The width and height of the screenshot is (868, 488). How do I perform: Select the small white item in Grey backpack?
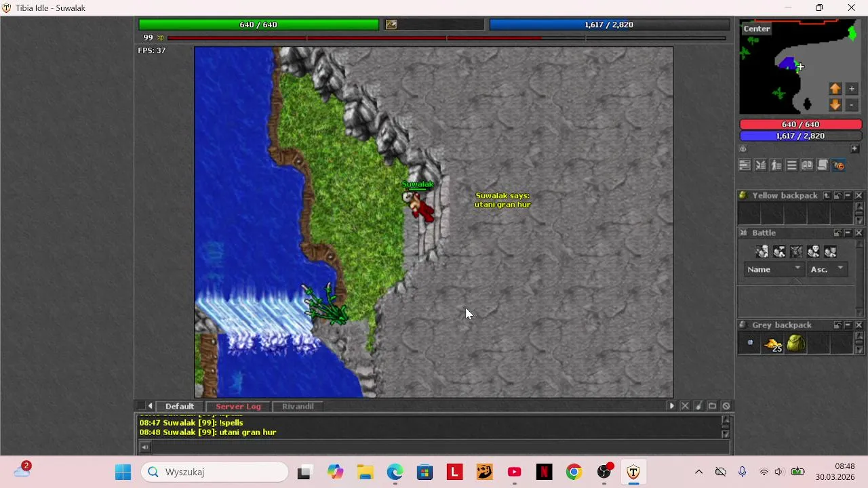pyautogui.click(x=750, y=343)
